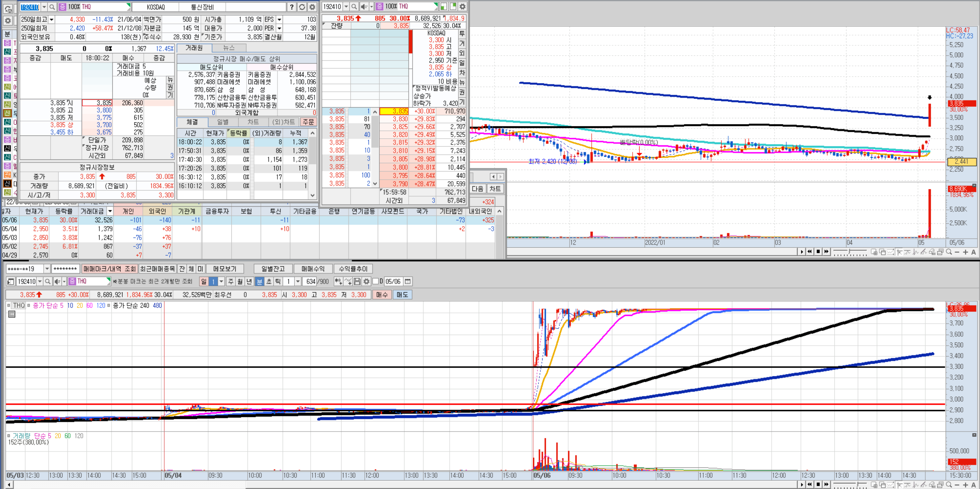The height and width of the screenshot is (489, 980).
Task: Click the 메모보기 button
Action: (225, 269)
